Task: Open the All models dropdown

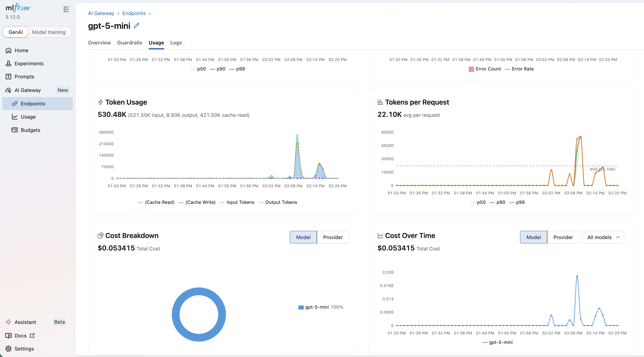Action: tap(603, 237)
